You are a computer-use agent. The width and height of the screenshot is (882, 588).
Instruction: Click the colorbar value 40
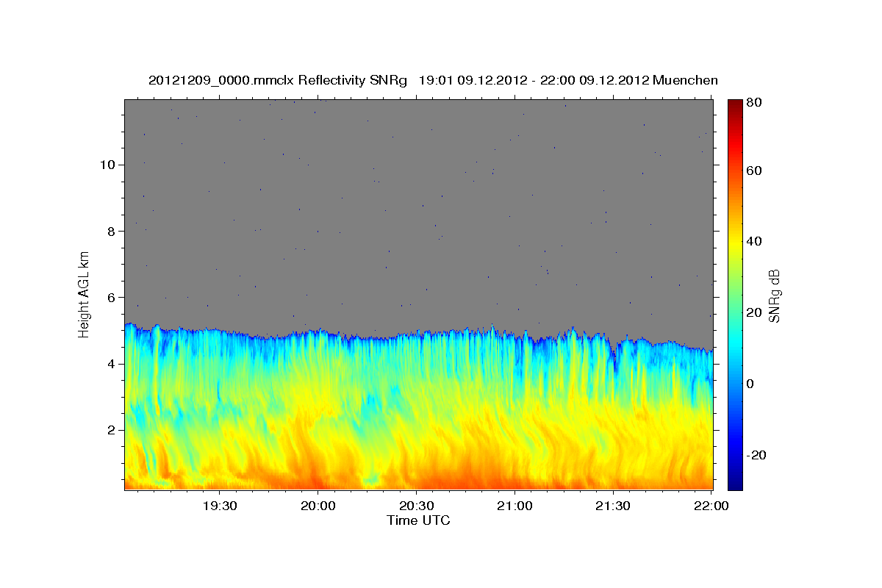(x=755, y=242)
